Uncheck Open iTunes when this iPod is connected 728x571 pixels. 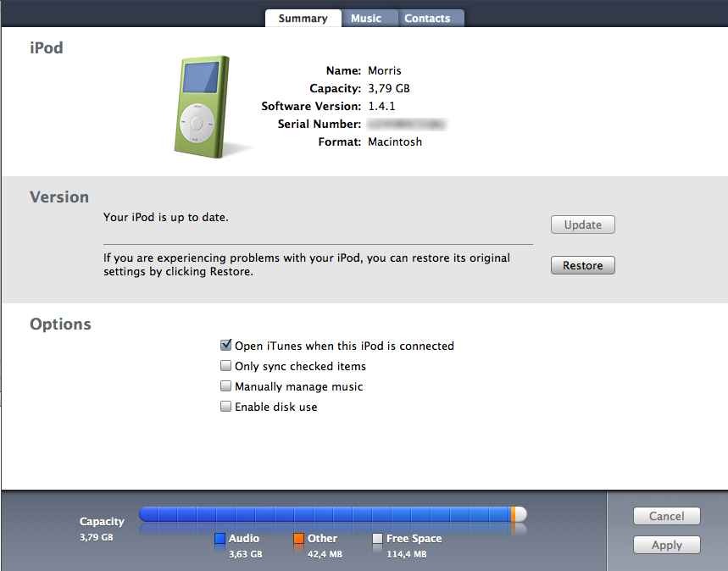226,345
